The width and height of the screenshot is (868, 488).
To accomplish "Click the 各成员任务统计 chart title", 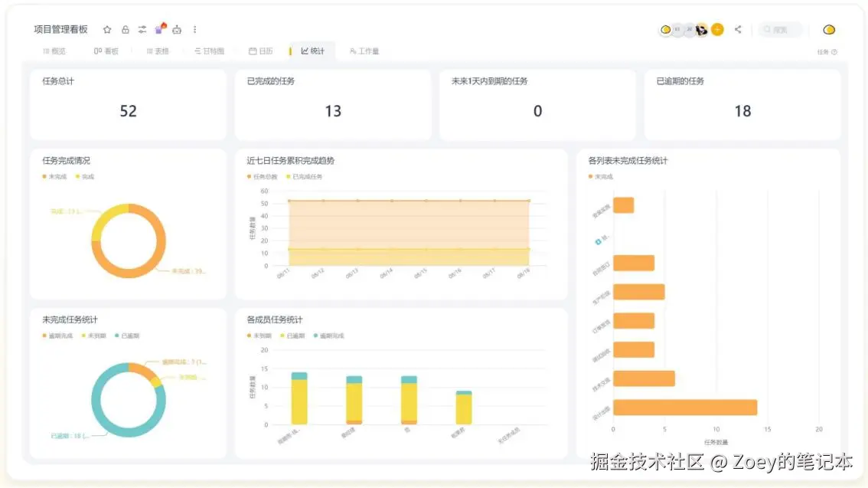I will pyautogui.click(x=275, y=319).
